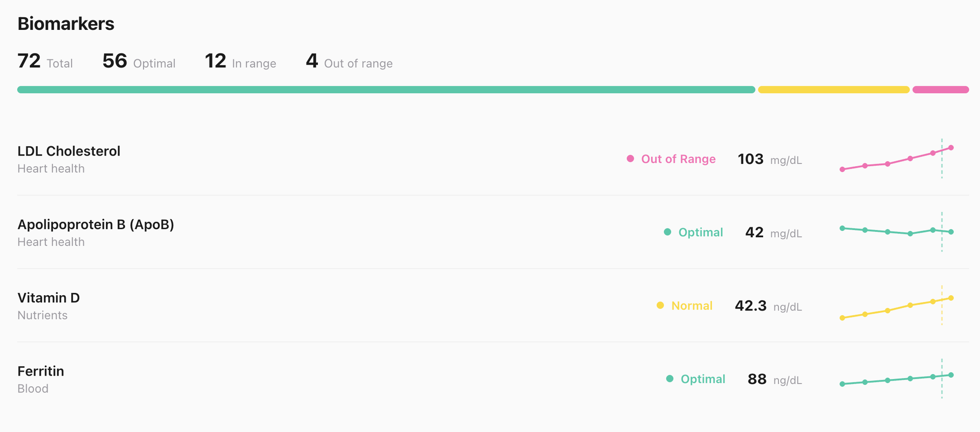This screenshot has width=980, height=432.
Task: Select the yellow In range bar segment
Action: click(x=833, y=90)
